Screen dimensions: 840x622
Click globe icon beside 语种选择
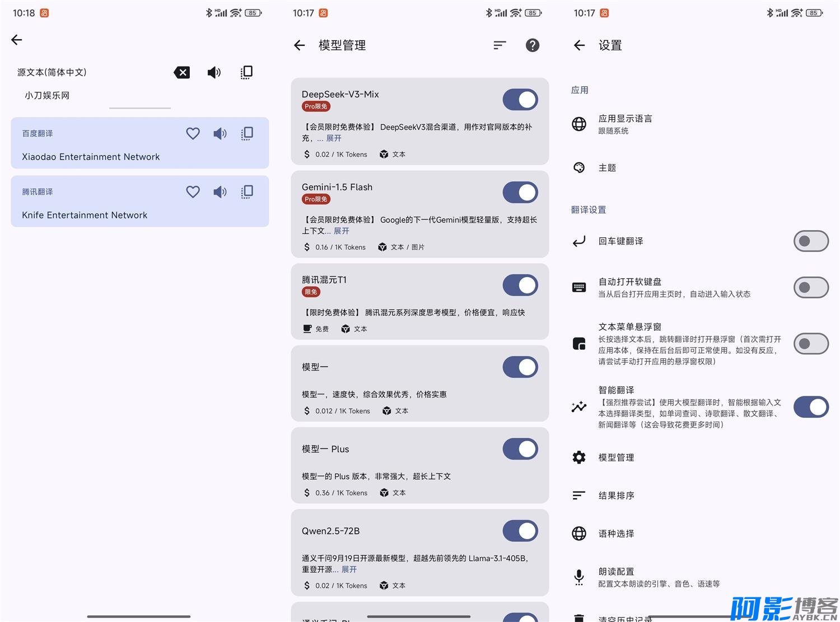[x=579, y=534]
